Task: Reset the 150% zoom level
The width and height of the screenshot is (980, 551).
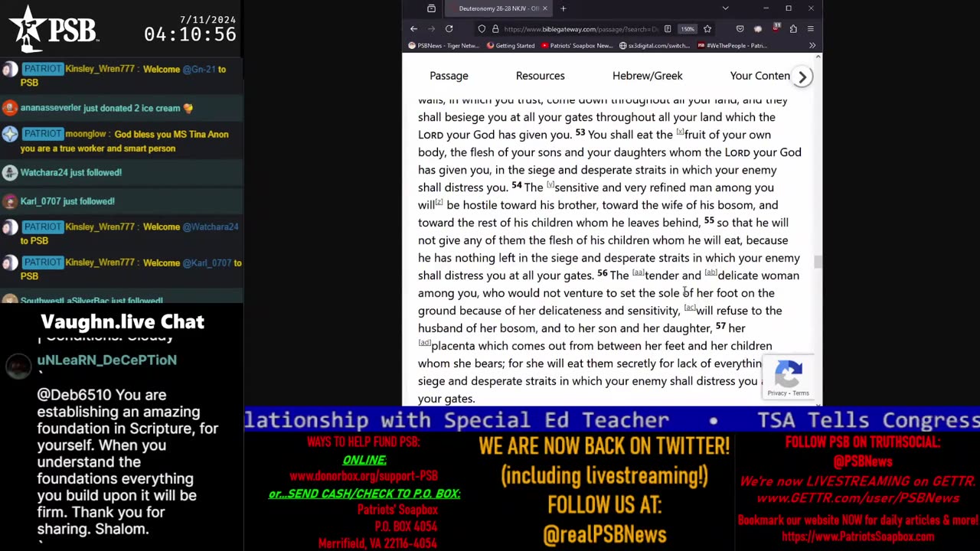Action: coord(688,29)
